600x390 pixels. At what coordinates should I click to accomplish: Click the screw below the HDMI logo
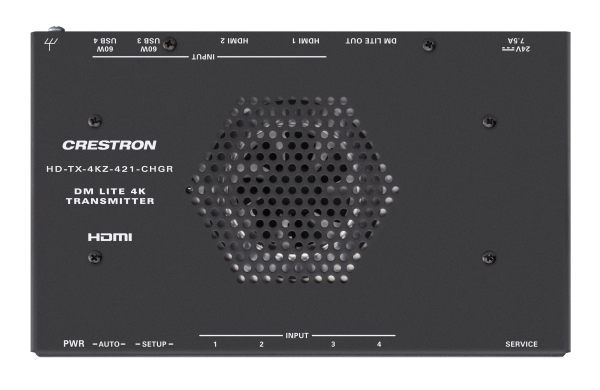tap(95, 257)
